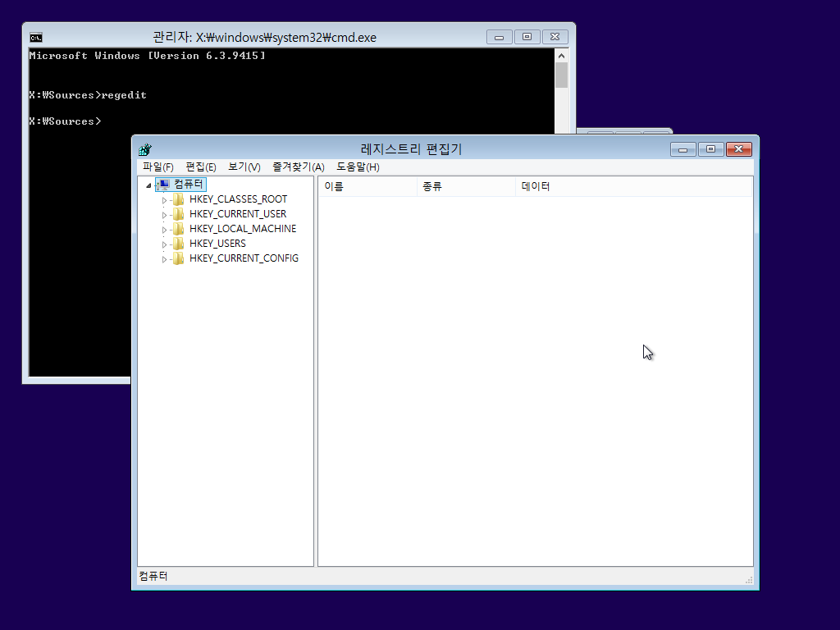Close the cmd.exe window
The width and height of the screenshot is (840, 630).
(555, 37)
